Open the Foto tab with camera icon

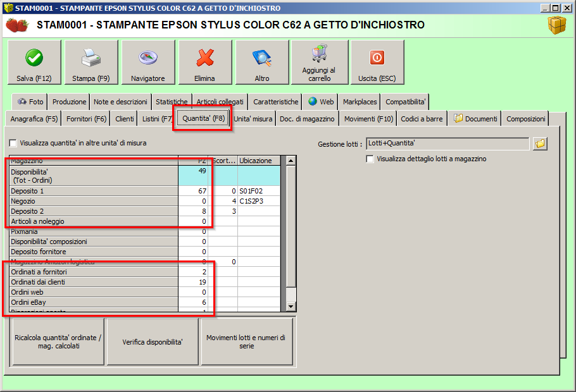(30, 102)
